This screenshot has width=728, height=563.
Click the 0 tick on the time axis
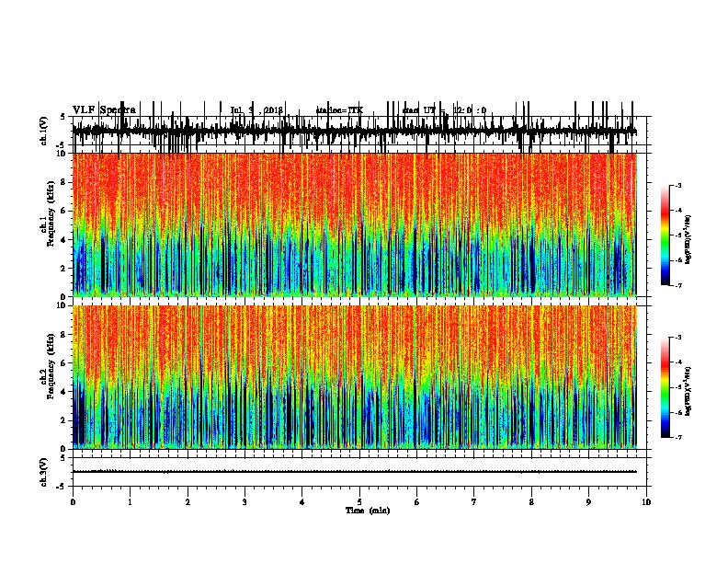tap(73, 502)
